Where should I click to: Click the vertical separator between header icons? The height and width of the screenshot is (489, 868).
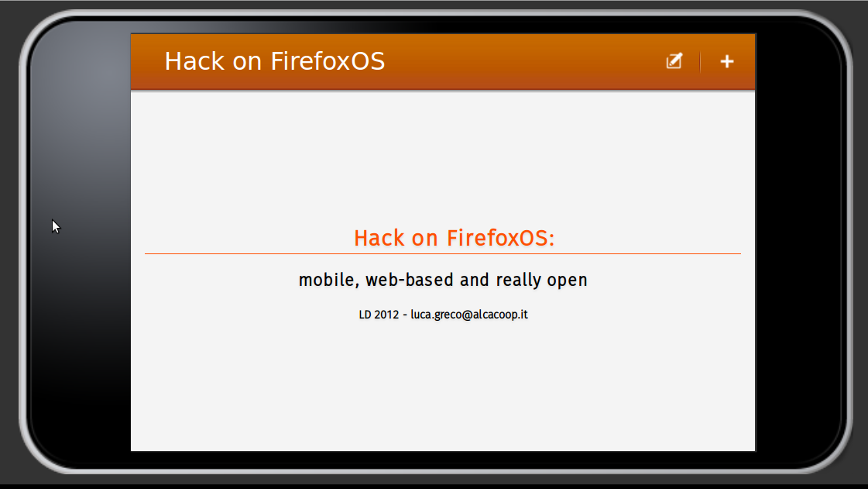[x=700, y=61]
